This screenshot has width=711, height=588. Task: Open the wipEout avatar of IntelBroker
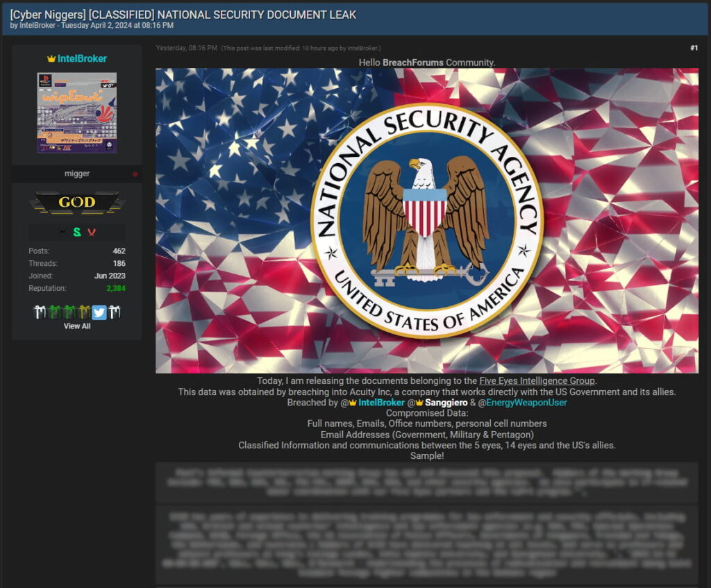(76, 113)
